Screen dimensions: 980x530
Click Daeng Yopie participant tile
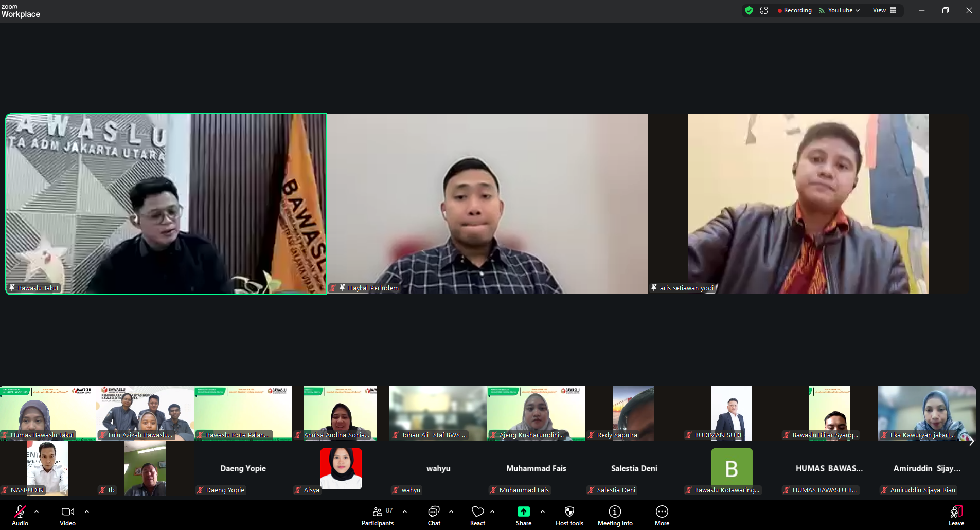point(243,469)
